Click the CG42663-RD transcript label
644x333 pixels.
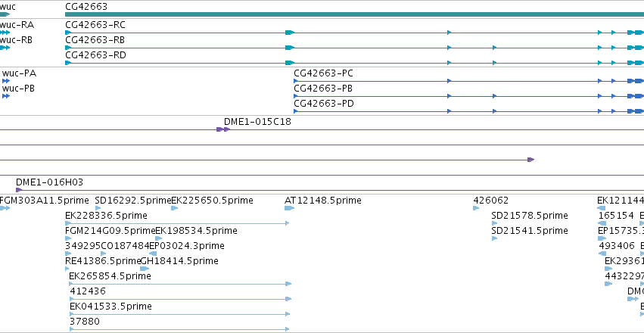pyautogui.click(x=95, y=55)
